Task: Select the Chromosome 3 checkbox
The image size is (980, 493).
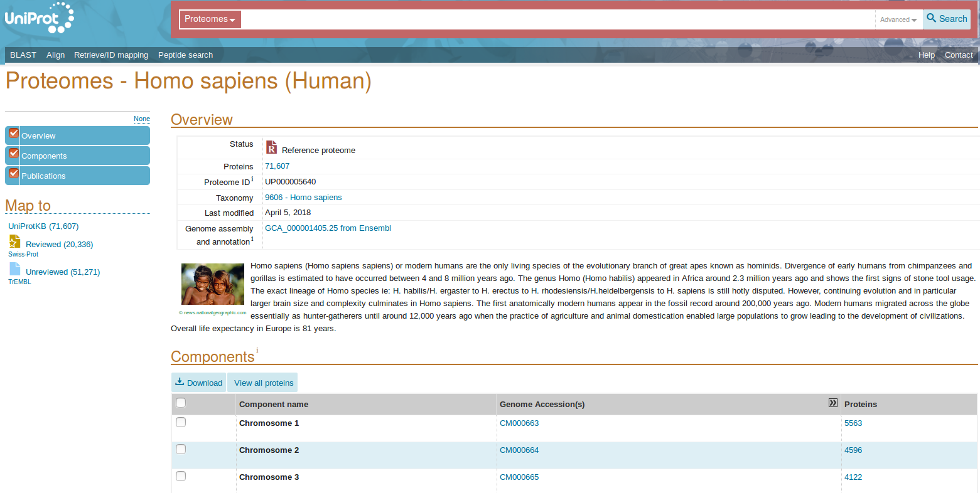Action: point(181,476)
